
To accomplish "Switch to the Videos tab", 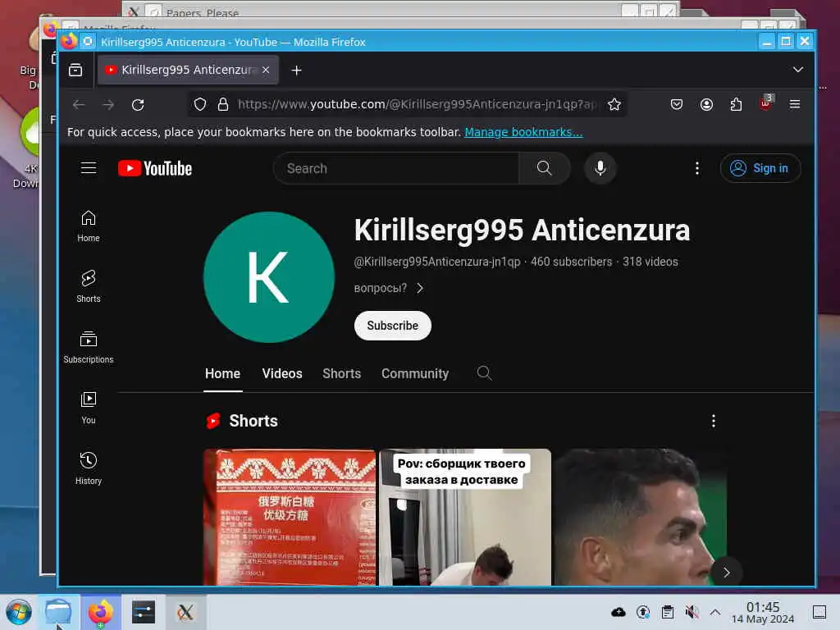I will tap(282, 373).
